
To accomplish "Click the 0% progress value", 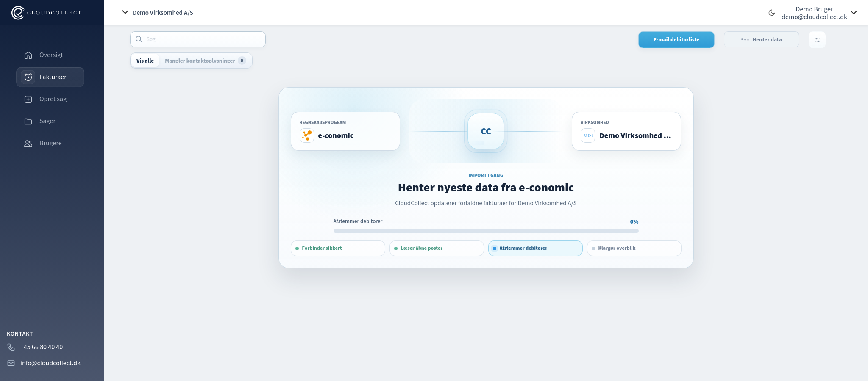I will (x=634, y=222).
